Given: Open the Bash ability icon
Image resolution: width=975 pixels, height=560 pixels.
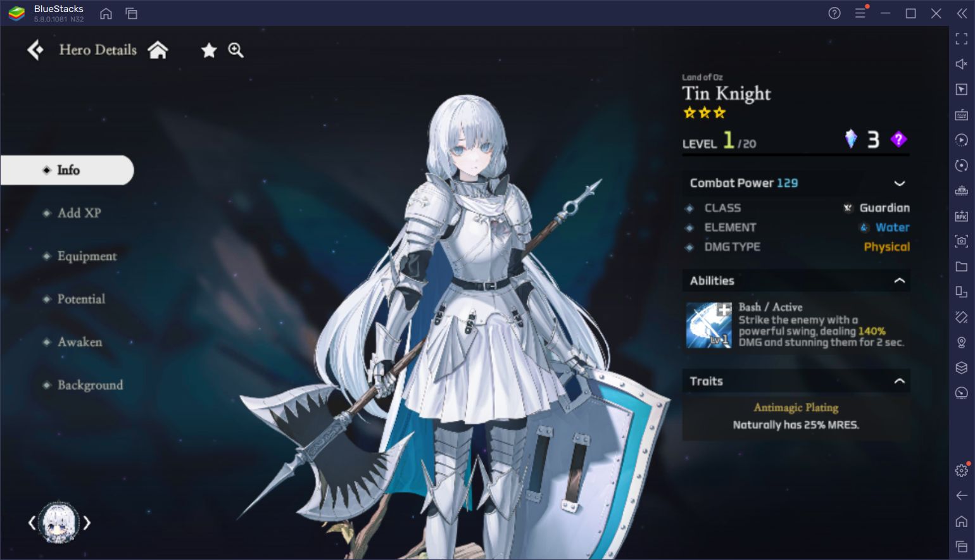Looking at the screenshot, I should pos(709,325).
